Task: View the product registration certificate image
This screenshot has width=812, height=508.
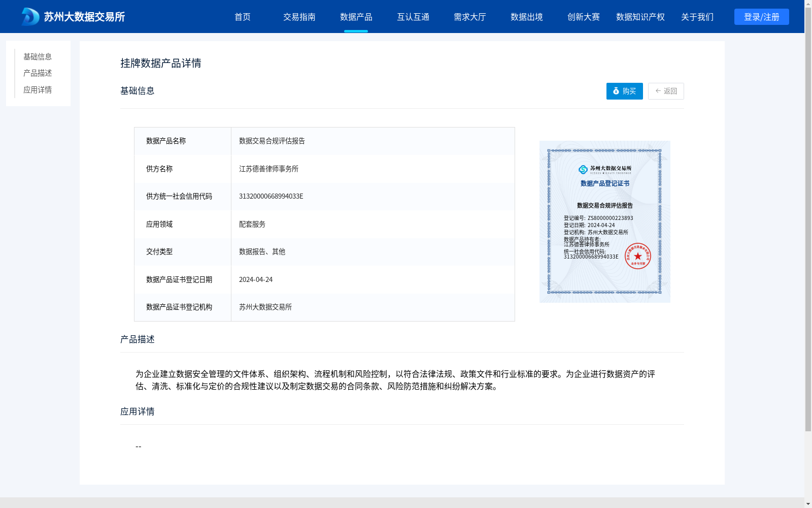Action: pos(605,221)
